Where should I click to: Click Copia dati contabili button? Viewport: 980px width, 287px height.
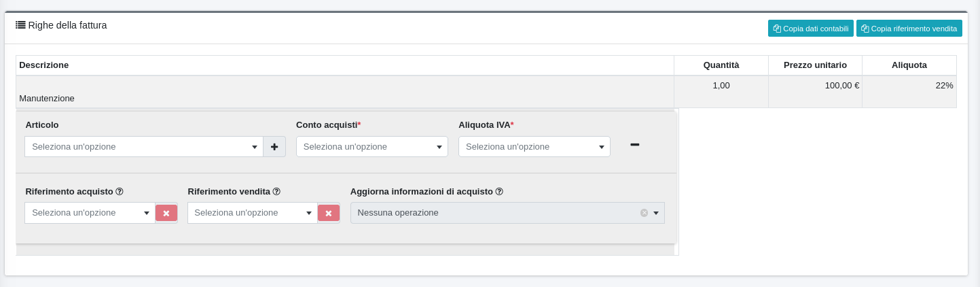pos(810,29)
